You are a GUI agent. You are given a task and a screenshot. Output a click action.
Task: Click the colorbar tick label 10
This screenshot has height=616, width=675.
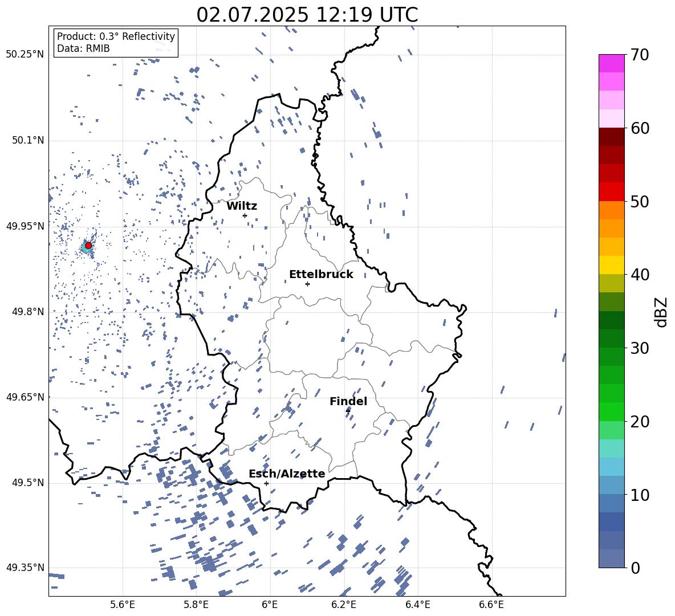(x=640, y=495)
